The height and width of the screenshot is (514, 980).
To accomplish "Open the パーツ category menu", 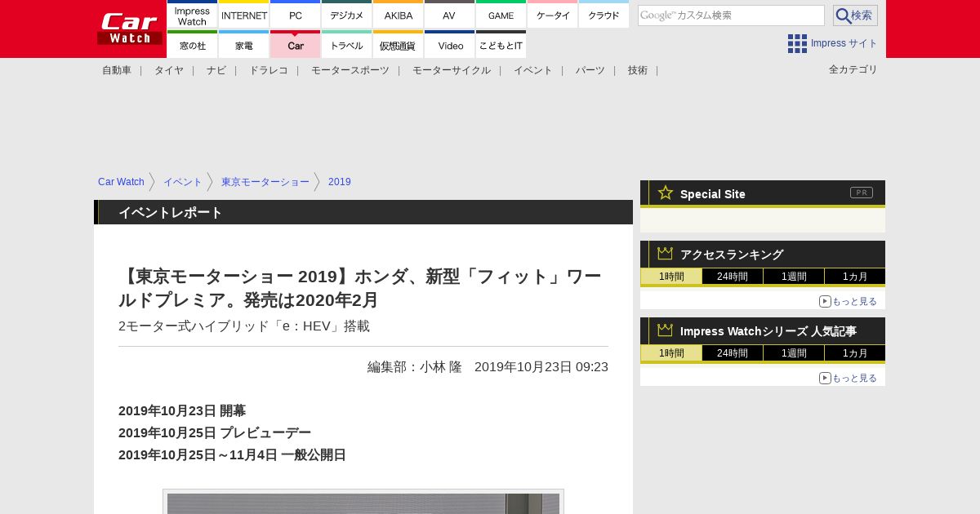I will 590,70.
